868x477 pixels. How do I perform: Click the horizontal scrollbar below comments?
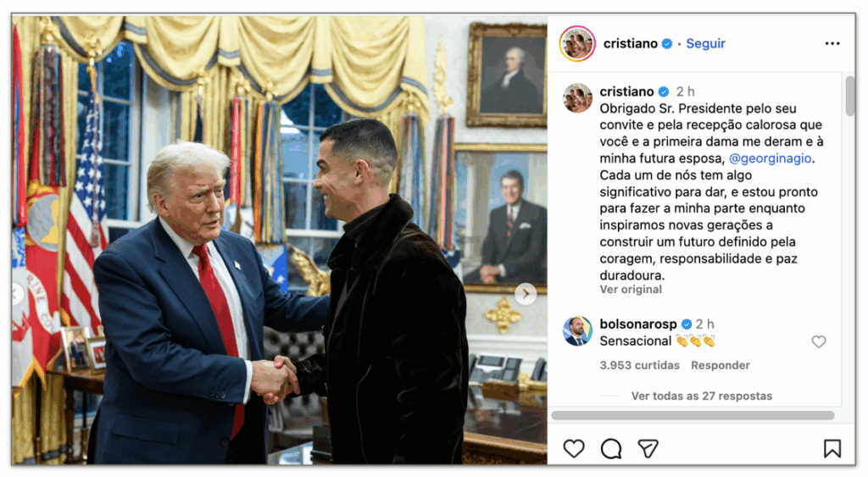pos(693,415)
